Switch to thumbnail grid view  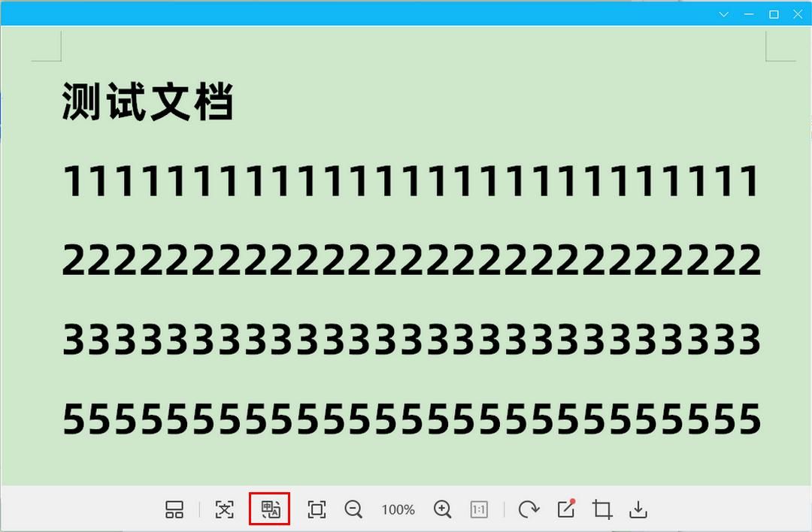175,509
